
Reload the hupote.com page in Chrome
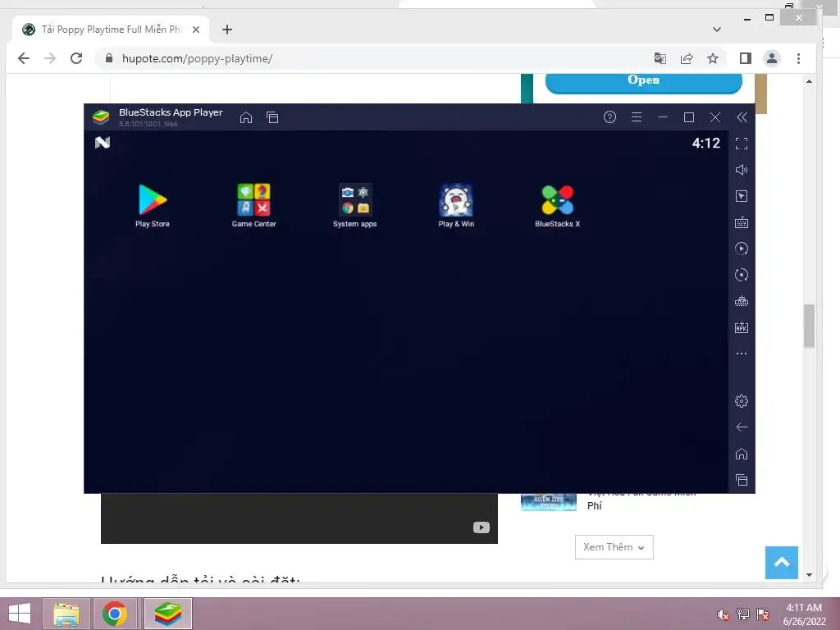click(76, 58)
